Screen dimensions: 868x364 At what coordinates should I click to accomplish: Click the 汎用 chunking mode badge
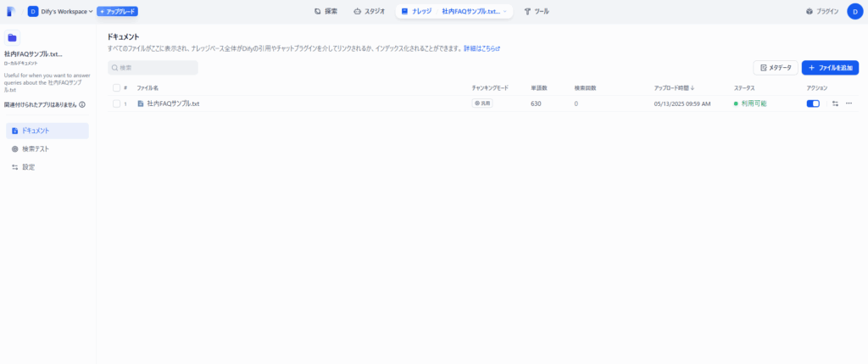482,104
